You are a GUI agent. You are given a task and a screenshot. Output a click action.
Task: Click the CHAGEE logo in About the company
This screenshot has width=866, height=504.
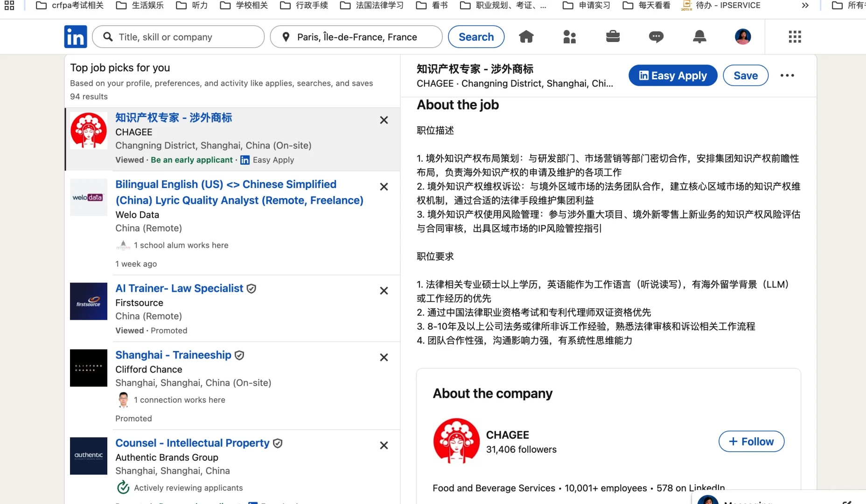tap(456, 441)
